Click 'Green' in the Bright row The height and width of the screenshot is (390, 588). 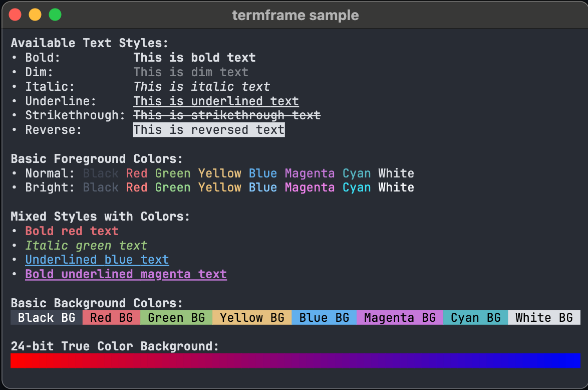coord(173,187)
